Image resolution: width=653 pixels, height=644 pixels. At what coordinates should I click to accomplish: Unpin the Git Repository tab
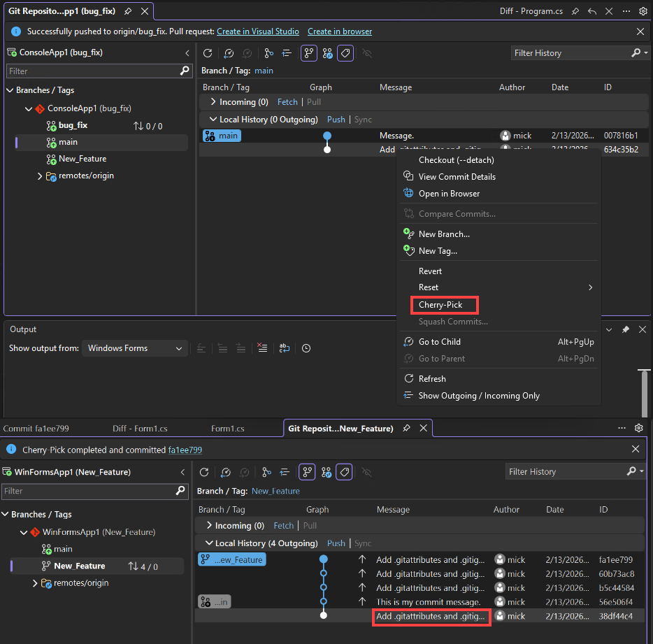tap(129, 11)
